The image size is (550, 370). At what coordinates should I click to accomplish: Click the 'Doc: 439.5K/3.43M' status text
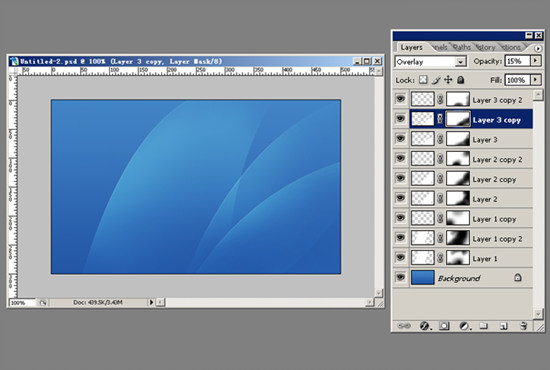[x=98, y=302]
